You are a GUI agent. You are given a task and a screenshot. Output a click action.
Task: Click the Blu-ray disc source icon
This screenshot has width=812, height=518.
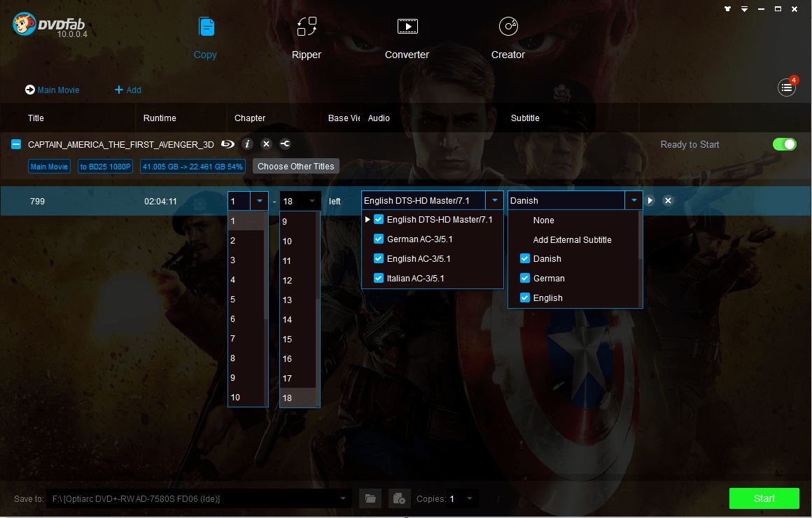pyautogui.click(x=228, y=144)
